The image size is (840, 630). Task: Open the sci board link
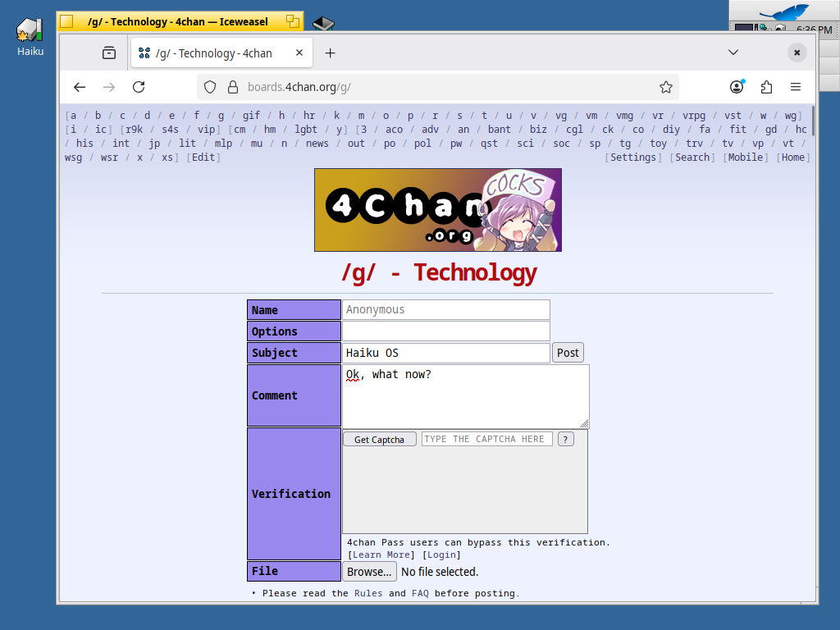tap(526, 143)
